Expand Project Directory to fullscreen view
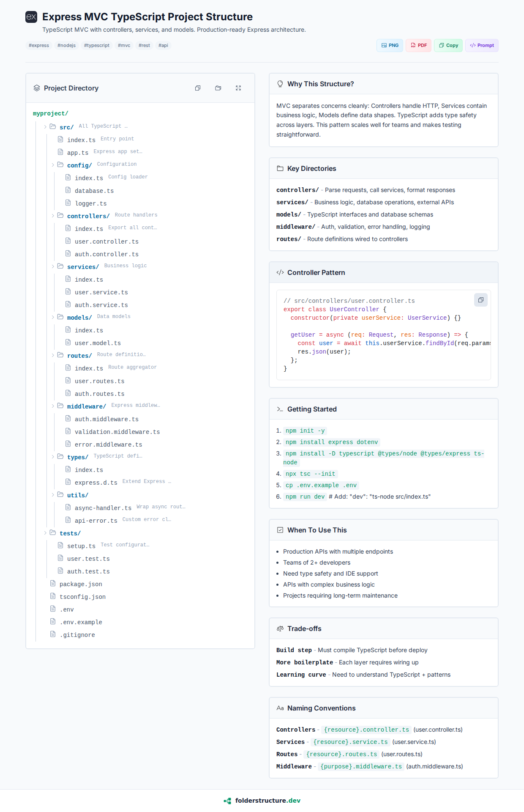 [238, 88]
